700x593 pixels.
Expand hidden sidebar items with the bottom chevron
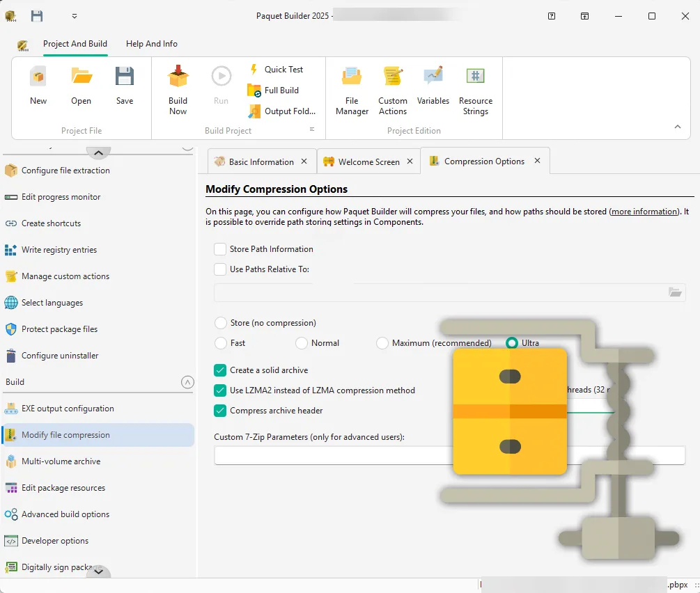tap(98, 571)
